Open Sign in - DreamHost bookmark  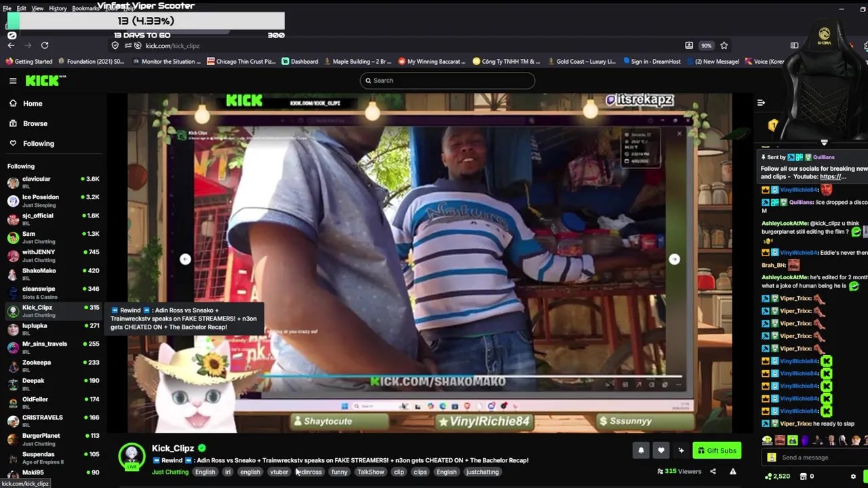[x=651, y=61]
